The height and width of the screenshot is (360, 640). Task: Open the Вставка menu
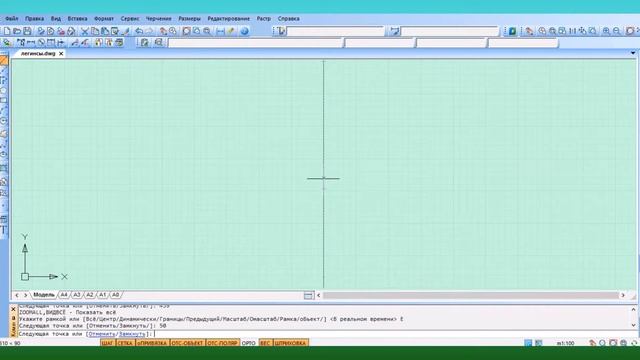coord(77,19)
